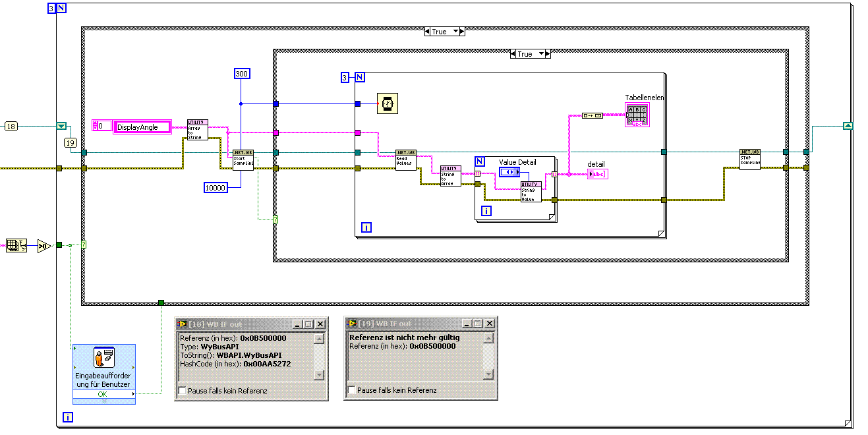Open the Value Detail enum constant
868x435 pixels.
click(509, 172)
